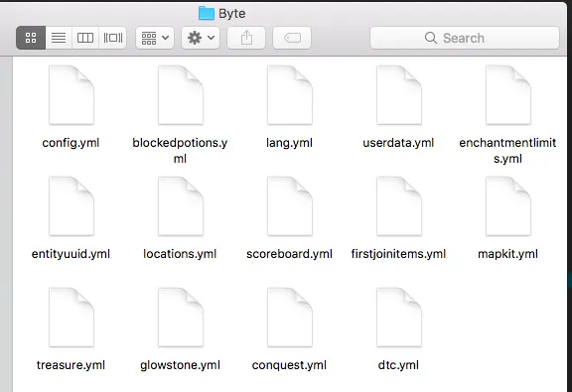
Task: Select the dtc.yml file icon
Action: pyautogui.click(x=399, y=318)
